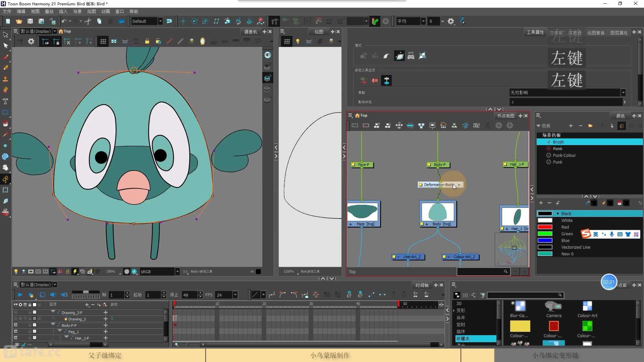Toggle Line-Art_2 node yellow box
The height and width of the screenshot is (362, 644).
click(394, 257)
